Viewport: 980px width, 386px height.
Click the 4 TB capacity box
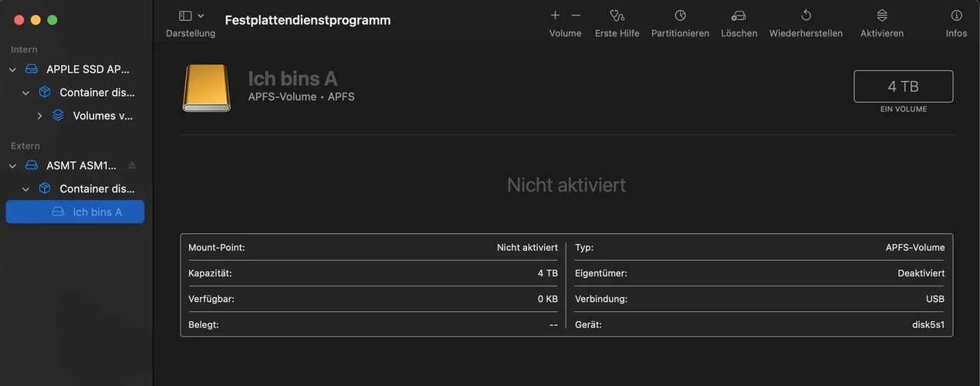[903, 86]
